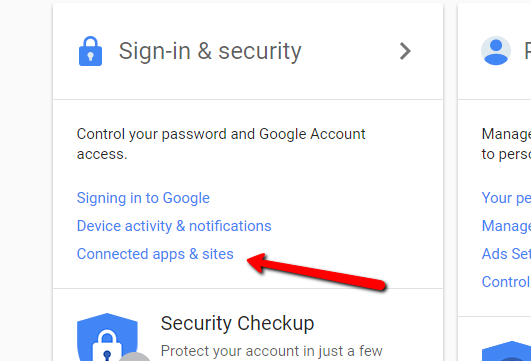Image resolution: width=531 pixels, height=361 pixels.
Task: Open the Signing in to Google link
Action: click(143, 198)
